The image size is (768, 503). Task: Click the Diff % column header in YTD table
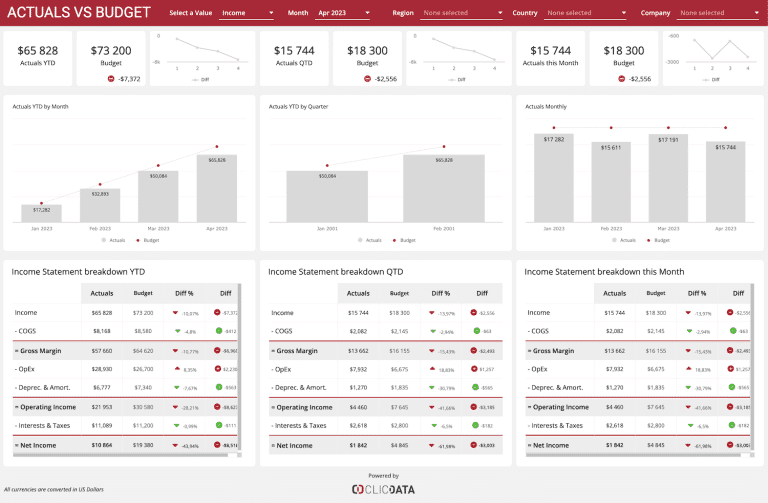click(183, 293)
